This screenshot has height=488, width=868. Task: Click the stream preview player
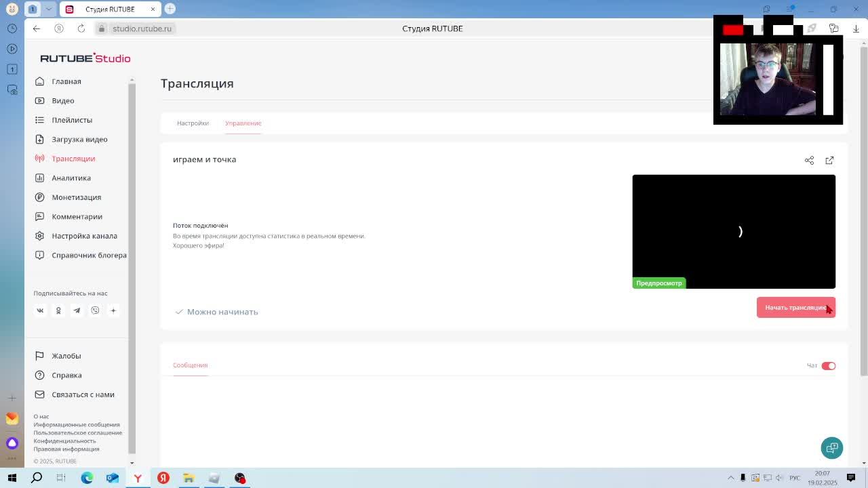pyautogui.click(x=734, y=232)
